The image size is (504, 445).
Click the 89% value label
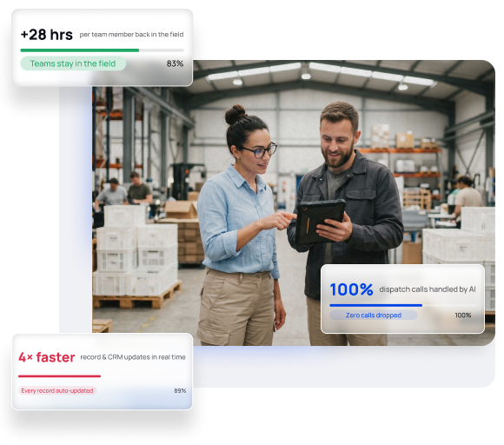pyautogui.click(x=180, y=390)
